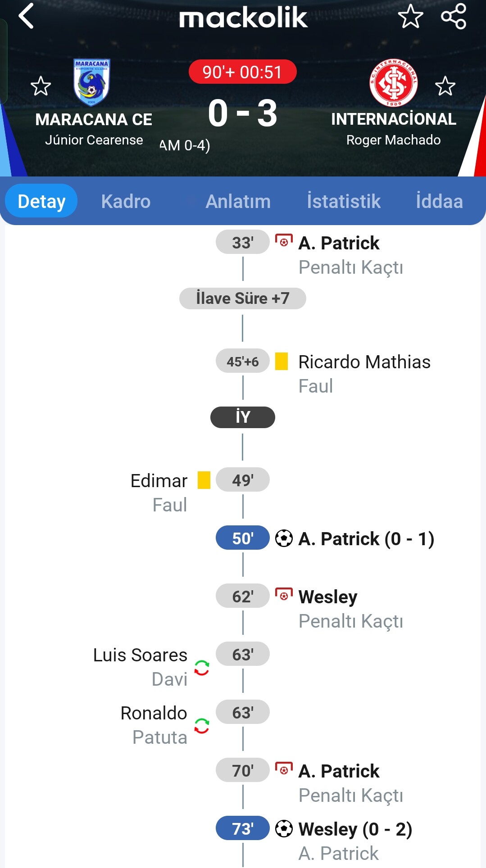Image resolution: width=486 pixels, height=868 pixels.
Task: Open player Ricardo Mathias
Action: pyautogui.click(x=364, y=362)
